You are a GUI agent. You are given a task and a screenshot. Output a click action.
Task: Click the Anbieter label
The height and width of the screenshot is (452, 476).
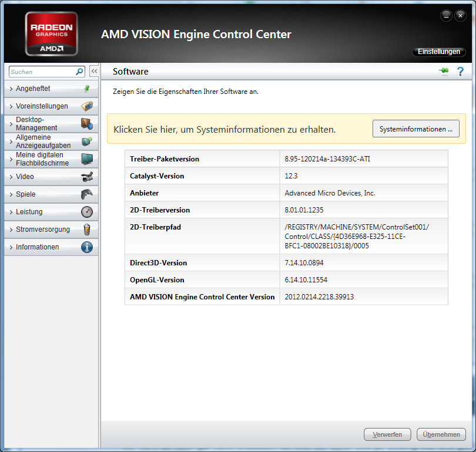coord(144,193)
